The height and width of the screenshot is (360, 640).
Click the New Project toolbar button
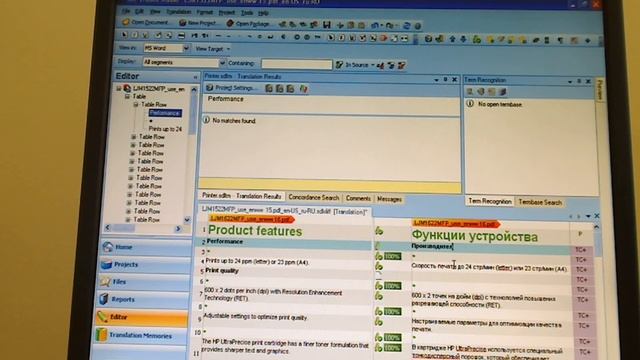click(x=198, y=23)
